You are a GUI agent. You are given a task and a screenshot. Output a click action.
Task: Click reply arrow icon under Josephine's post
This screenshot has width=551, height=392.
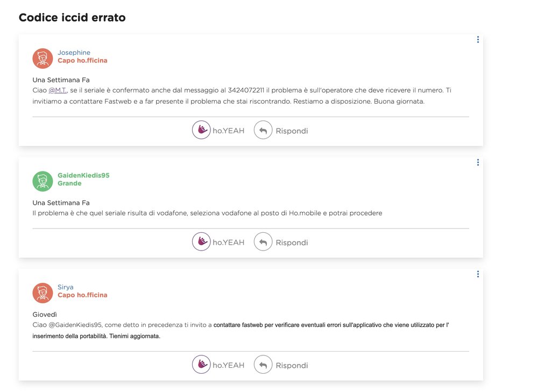tap(263, 130)
